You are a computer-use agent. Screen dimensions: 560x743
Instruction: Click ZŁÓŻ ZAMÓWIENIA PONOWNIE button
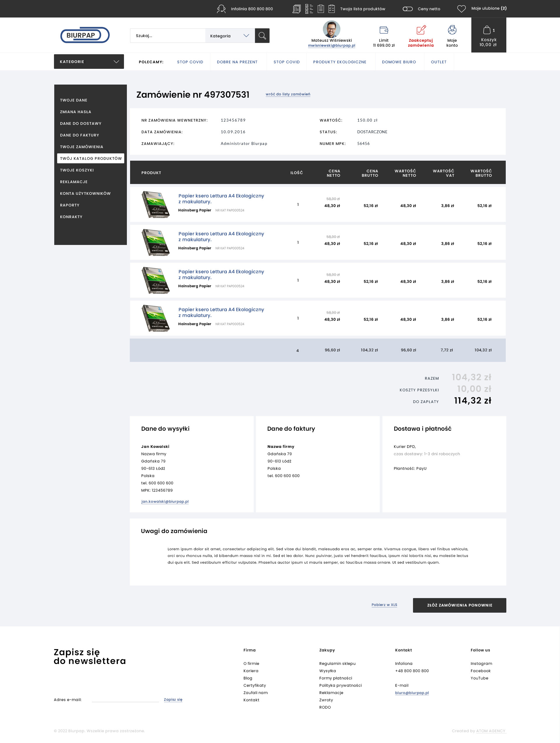tap(459, 605)
